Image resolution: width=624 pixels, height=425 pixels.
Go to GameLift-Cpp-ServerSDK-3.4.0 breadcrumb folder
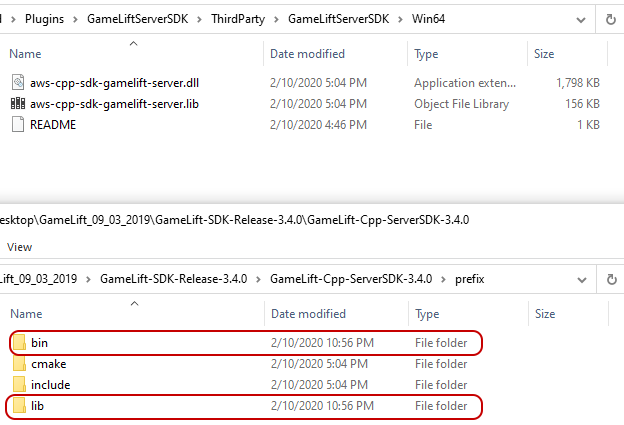pyautogui.click(x=351, y=279)
